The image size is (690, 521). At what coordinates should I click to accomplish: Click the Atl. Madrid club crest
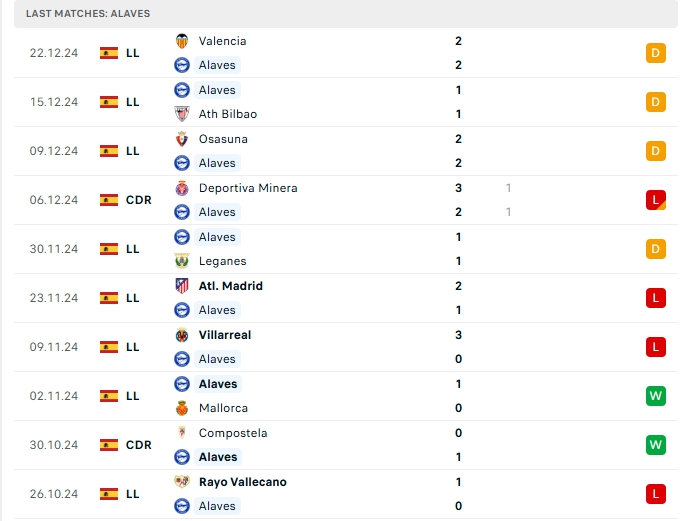click(182, 286)
